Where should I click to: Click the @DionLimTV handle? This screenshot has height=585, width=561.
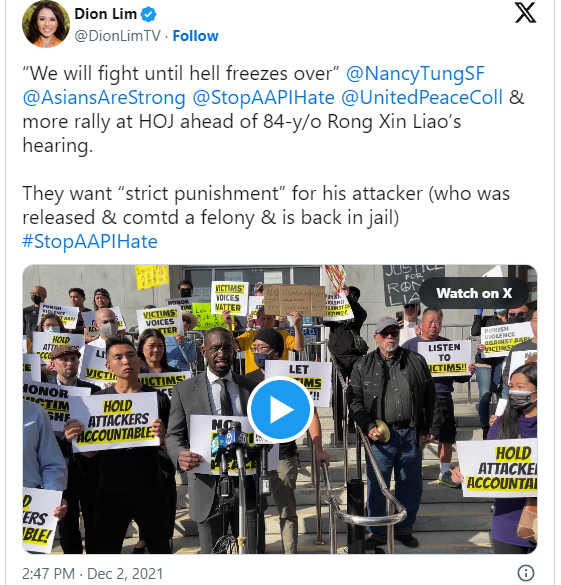117,36
